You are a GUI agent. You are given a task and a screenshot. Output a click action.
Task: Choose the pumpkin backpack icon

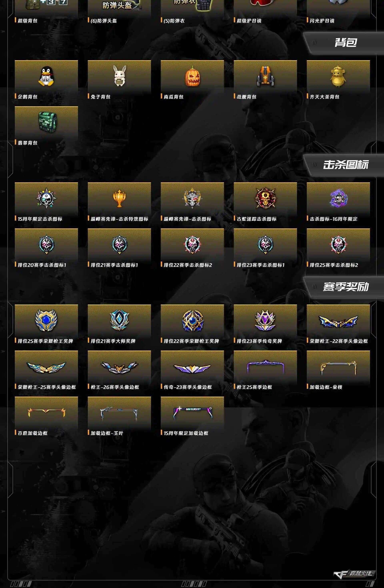tap(192, 76)
